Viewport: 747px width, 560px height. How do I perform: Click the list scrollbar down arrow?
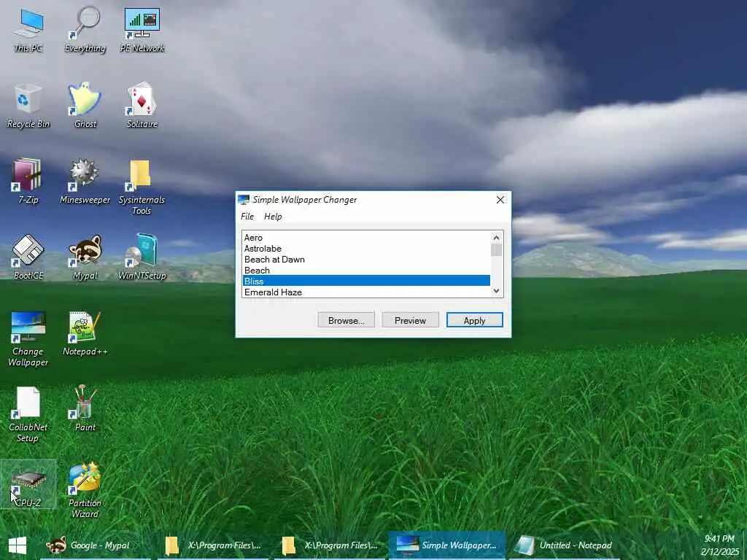496,291
